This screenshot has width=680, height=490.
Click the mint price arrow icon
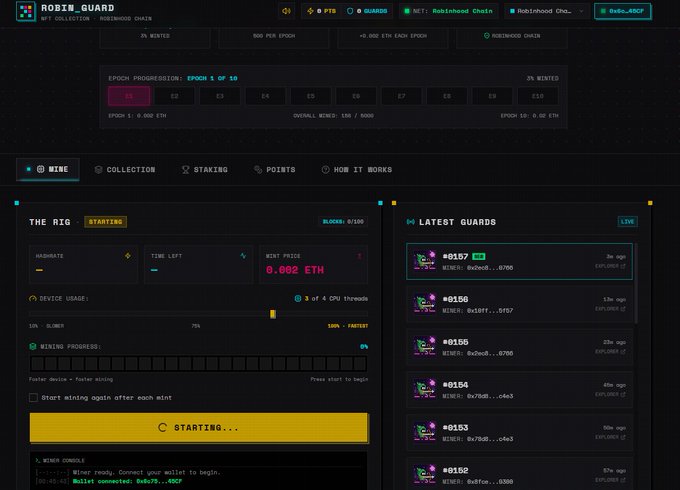(x=359, y=256)
